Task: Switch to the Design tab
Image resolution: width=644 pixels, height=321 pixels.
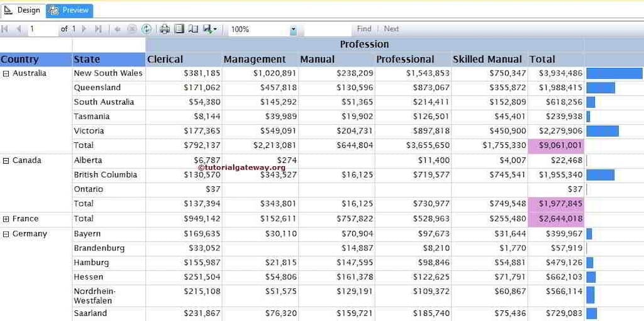Action: pos(23,11)
